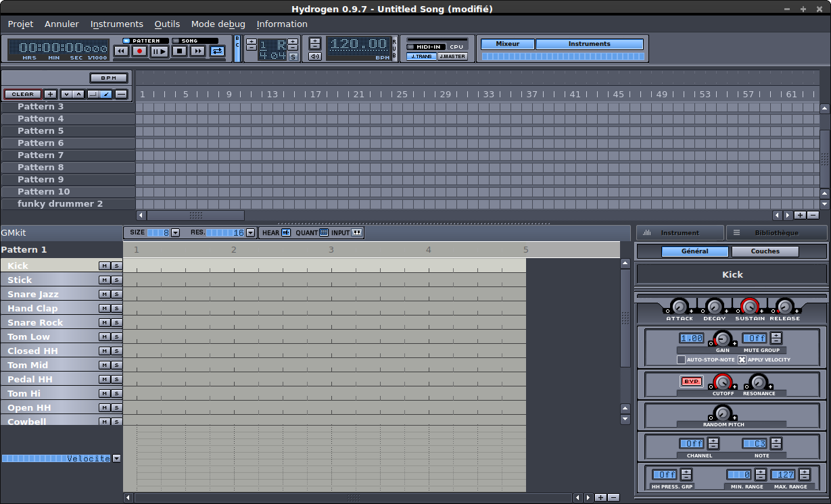Solo the Snare Jazz instrument
This screenshot has width=831, height=504.
coord(116,295)
